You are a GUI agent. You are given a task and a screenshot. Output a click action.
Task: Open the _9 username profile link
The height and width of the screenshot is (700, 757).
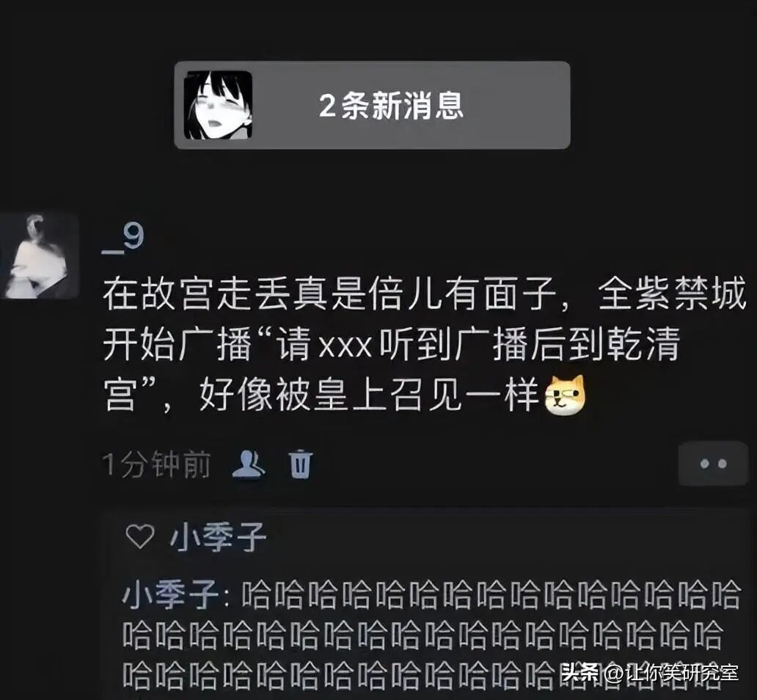pyautogui.click(x=123, y=238)
